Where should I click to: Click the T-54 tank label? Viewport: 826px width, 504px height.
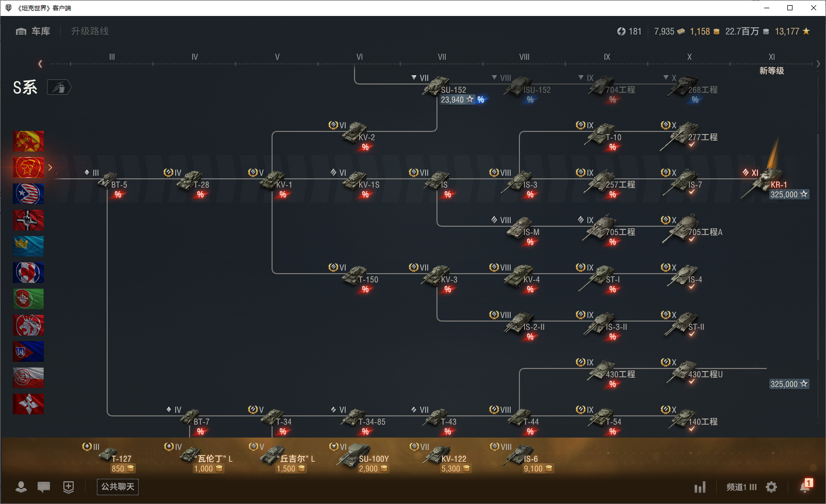pyautogui.click(x=613, y=422)
